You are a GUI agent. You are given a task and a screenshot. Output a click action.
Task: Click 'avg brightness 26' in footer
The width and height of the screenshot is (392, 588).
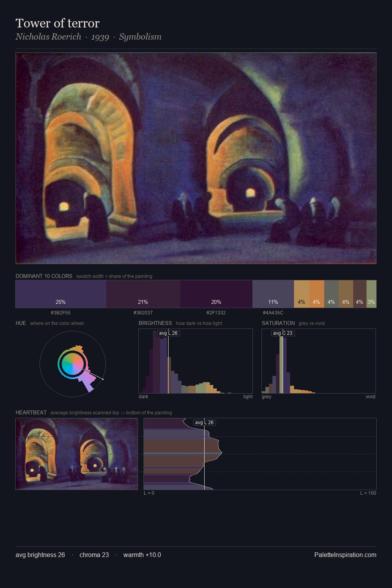pyautogui.click(x=40, y=555)
